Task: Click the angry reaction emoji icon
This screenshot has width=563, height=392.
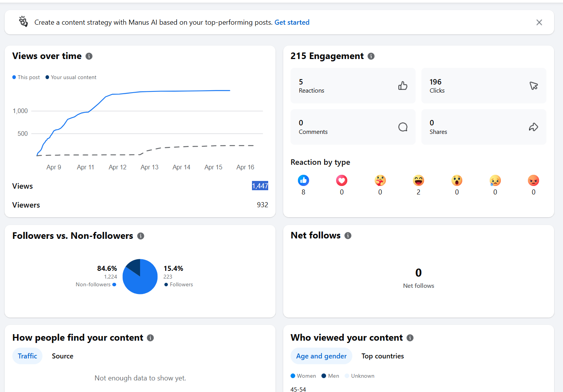Action: [533, 180]
